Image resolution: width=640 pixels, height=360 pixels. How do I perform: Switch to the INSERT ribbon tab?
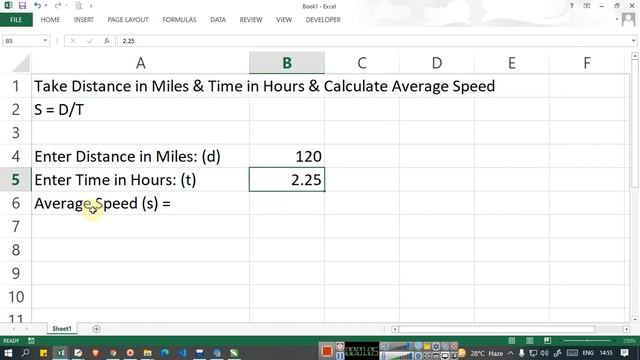tap(84, 20)
